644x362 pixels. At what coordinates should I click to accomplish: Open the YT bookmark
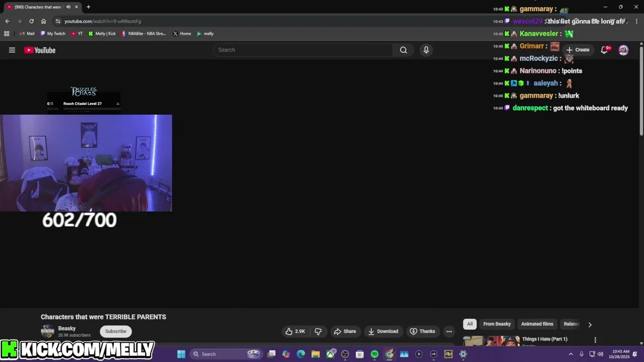77,34
